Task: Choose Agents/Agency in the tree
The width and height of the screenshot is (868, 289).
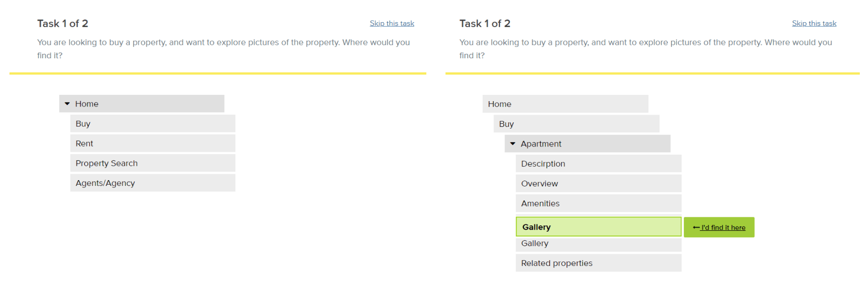Action: click(x=105, y=183)
